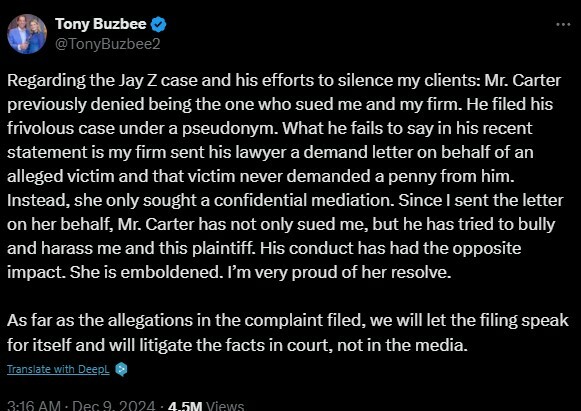Click the sentence 'She is emboldened.'

coord(145,272)
